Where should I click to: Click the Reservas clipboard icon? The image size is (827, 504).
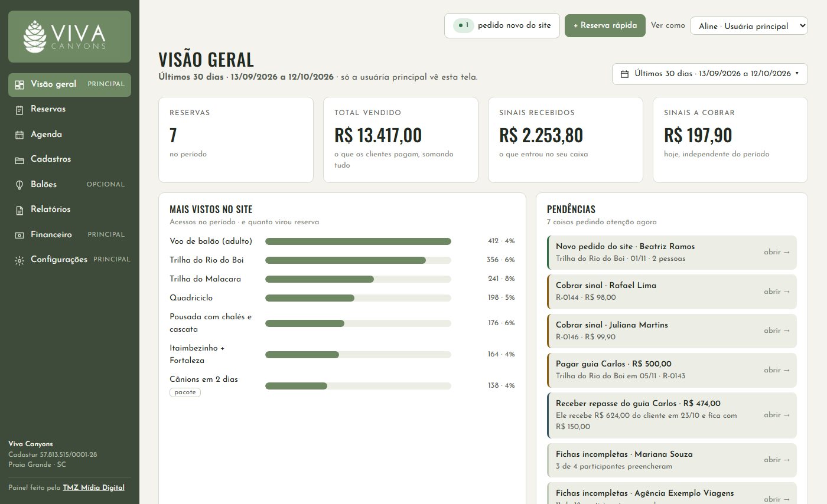(x=19, y=110)
